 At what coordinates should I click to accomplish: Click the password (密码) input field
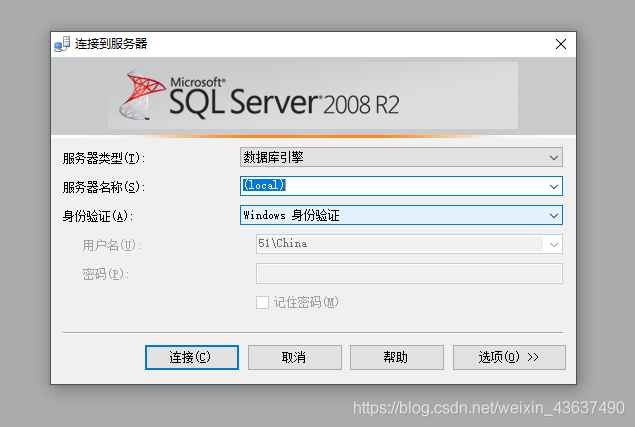pos(409,273)
